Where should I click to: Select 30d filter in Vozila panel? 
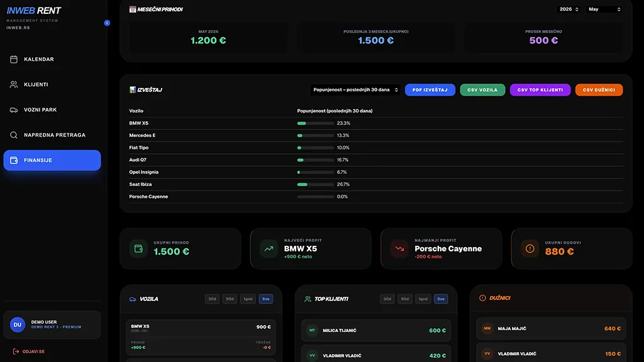212,299
